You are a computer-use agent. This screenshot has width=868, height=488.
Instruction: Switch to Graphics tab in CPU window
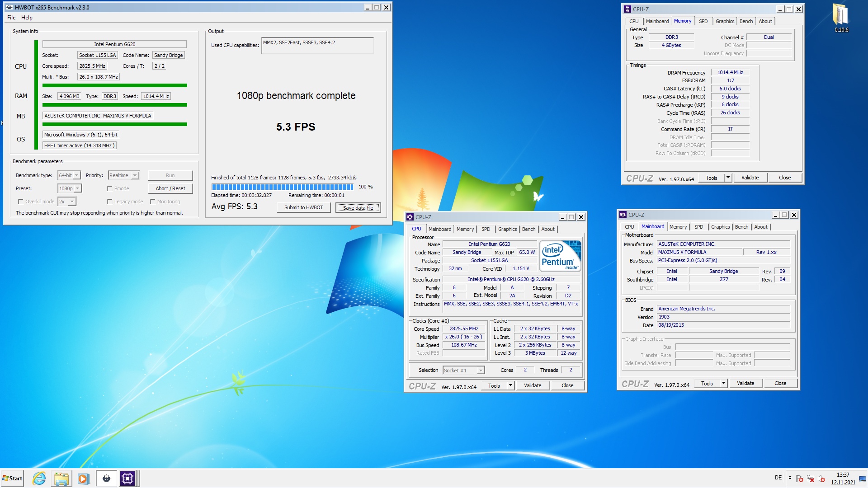click(x=507, y=229)
